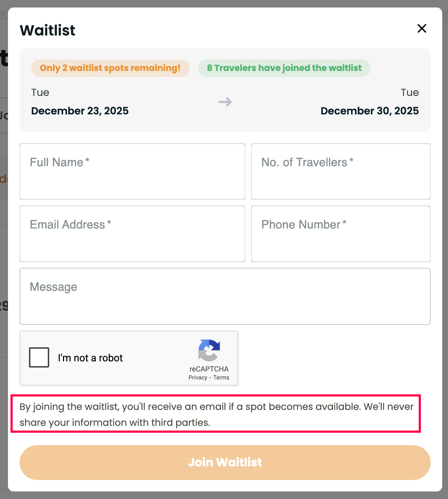Click the reCAPTCHA logo icon
The width and height of the screenshot is (448, 499).
click(x=209, y=350)
